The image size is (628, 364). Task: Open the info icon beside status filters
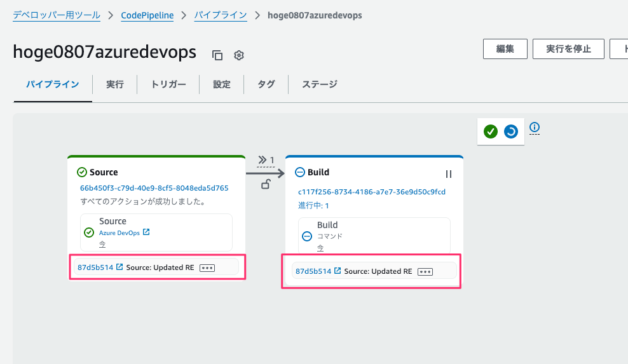tap(535, 127)
